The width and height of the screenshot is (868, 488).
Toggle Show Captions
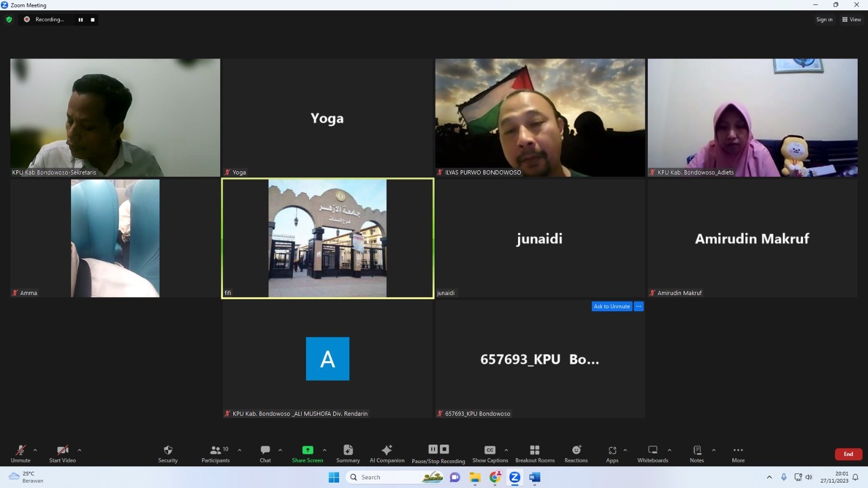(x=490, y=453)
